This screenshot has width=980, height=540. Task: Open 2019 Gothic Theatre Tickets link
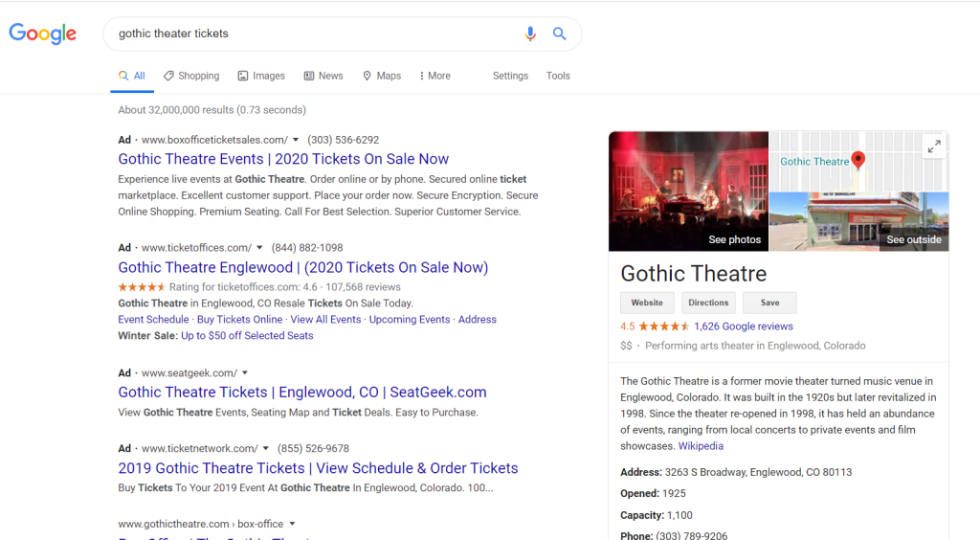318,468
